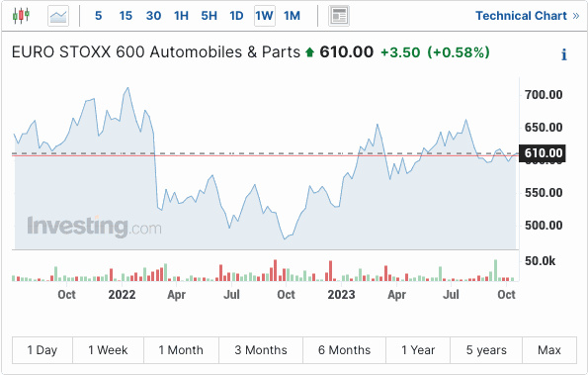Click the 700.00 axis label

(544, 95)
